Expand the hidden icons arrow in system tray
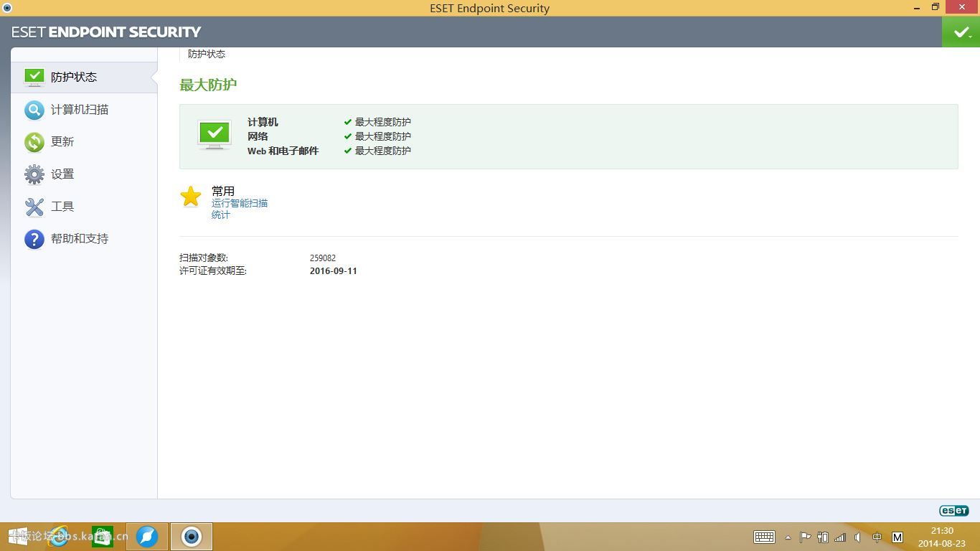 point(788,537)
